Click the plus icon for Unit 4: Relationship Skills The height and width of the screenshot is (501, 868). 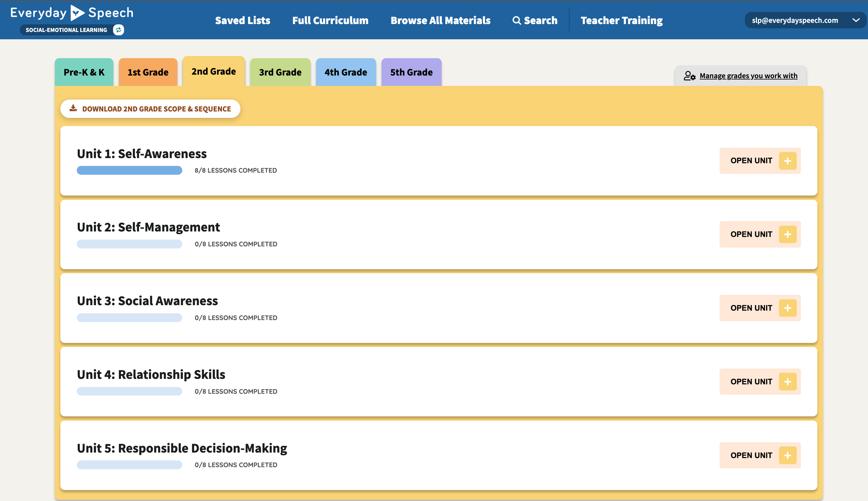pyautogui.click(x=788, y=382)
